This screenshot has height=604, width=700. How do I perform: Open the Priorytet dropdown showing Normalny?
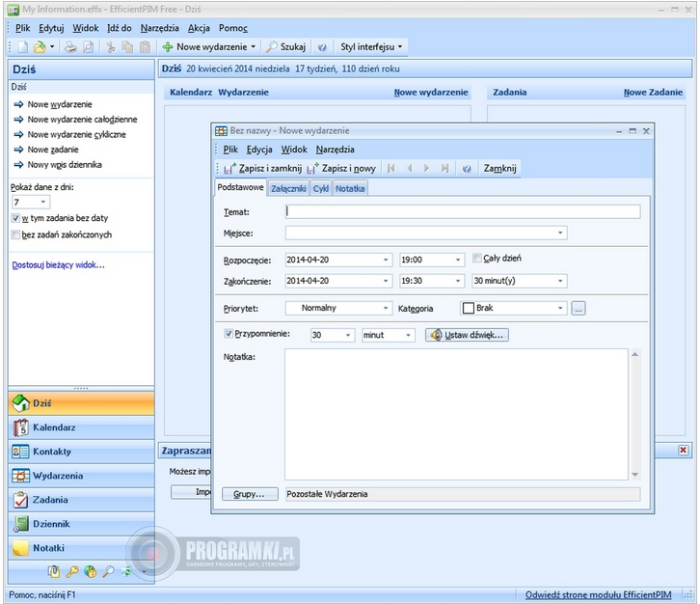[386, 308]
